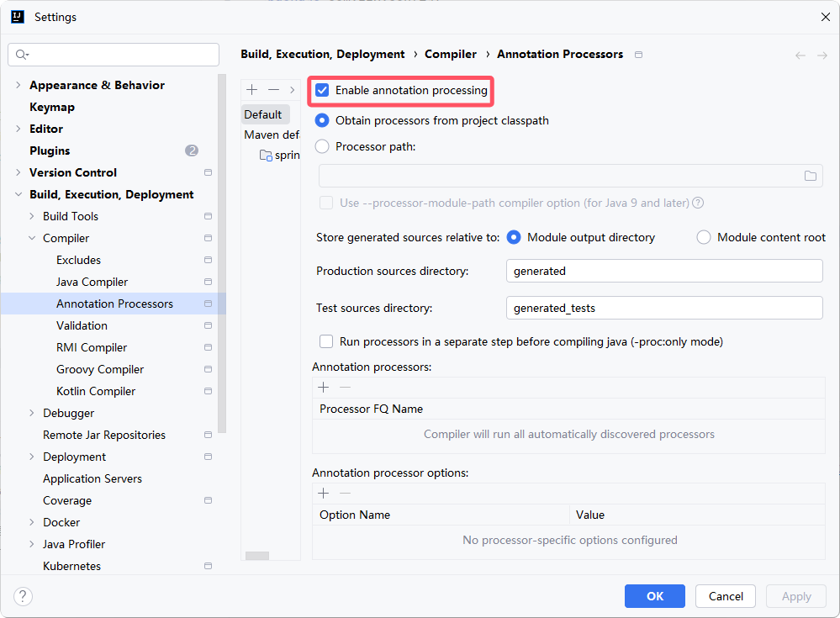Select Obtain processors from project classpath
Image resolution: width=840 pixels, height=618 pixels.
(322, 120)
